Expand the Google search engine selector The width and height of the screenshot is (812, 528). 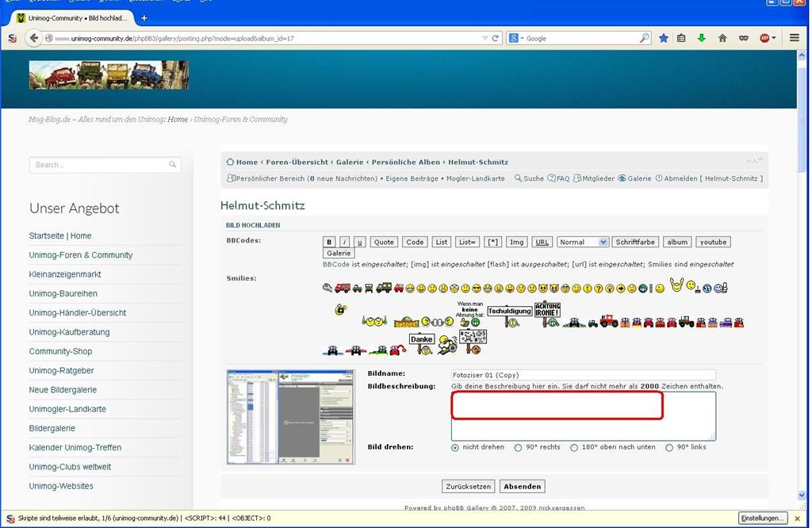tap(518, 38)
